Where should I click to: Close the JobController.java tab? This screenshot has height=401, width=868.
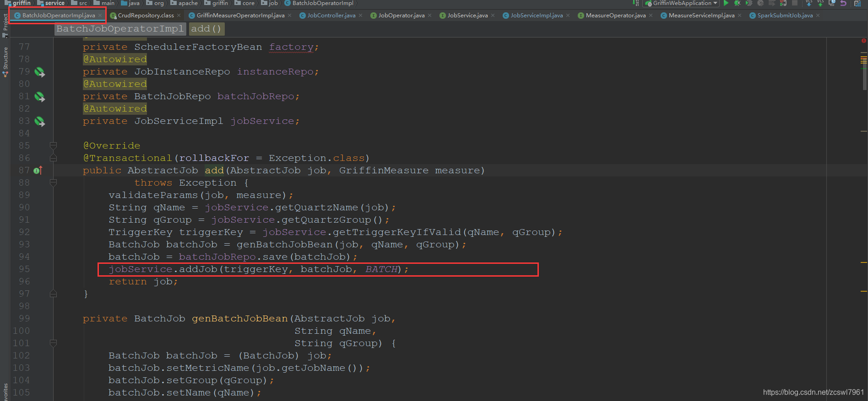(361, 16)
